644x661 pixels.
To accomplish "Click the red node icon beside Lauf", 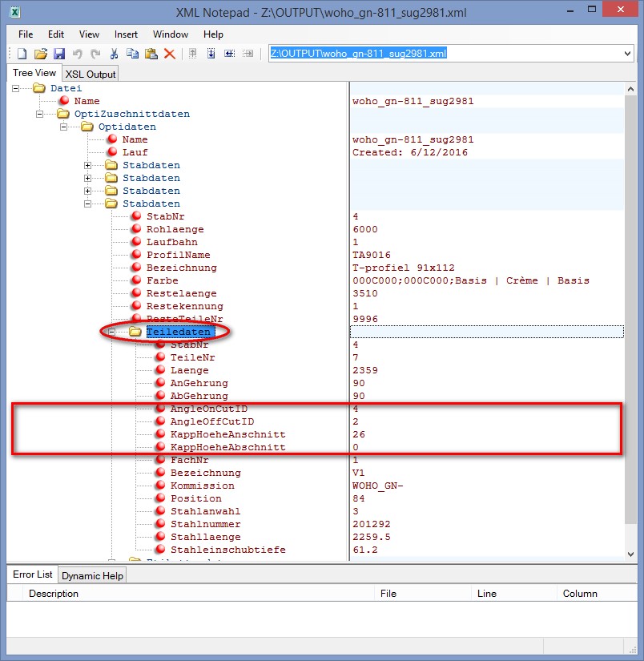I will point(112,151).
